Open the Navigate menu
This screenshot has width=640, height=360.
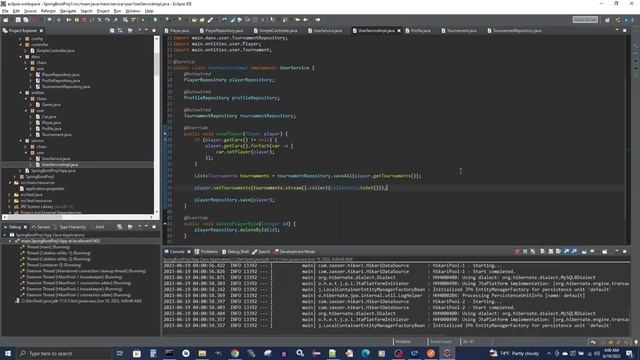pos(68,11)
